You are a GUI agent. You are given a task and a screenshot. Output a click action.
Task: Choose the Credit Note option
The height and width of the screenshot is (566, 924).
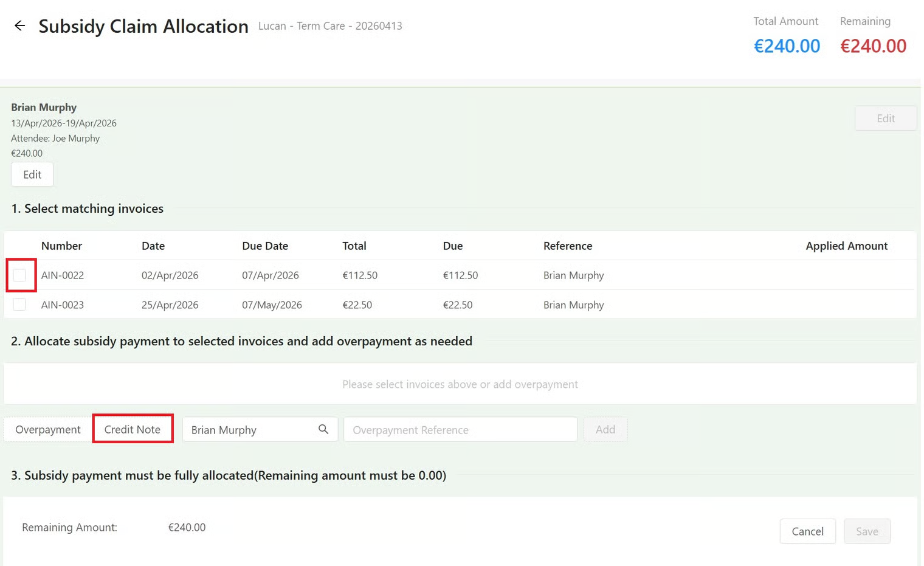coord(133,429)
